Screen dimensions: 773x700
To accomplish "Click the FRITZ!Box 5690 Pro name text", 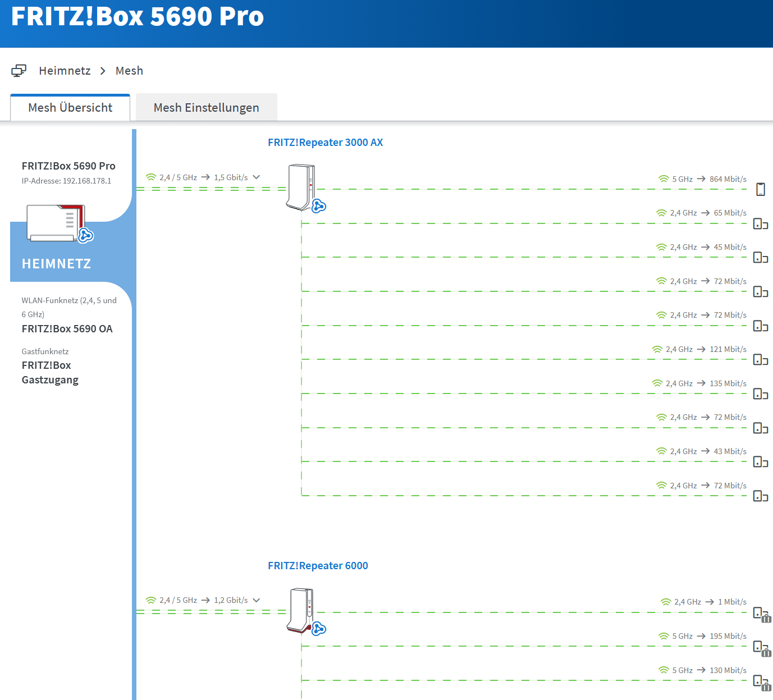I will tap(68, 166).
